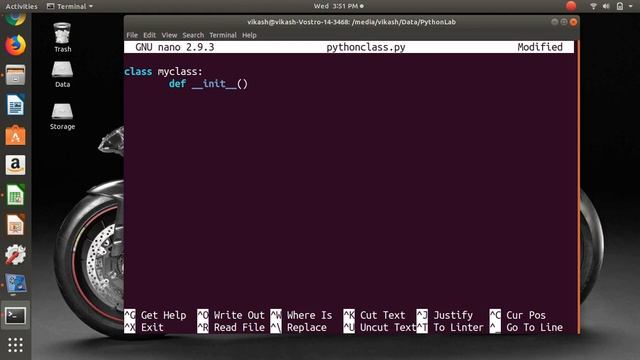Click 'GNU nano 2.9.3' in the title line
Viewport: 640px width, 360px height.
click(x=175, y=47)
